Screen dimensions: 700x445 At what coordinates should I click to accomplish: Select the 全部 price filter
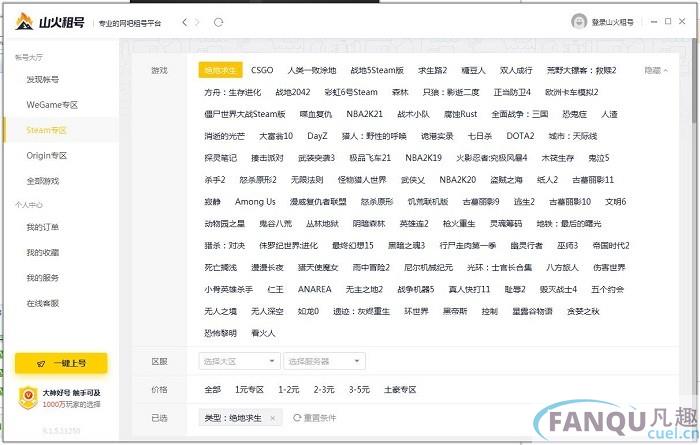[212, 389]
